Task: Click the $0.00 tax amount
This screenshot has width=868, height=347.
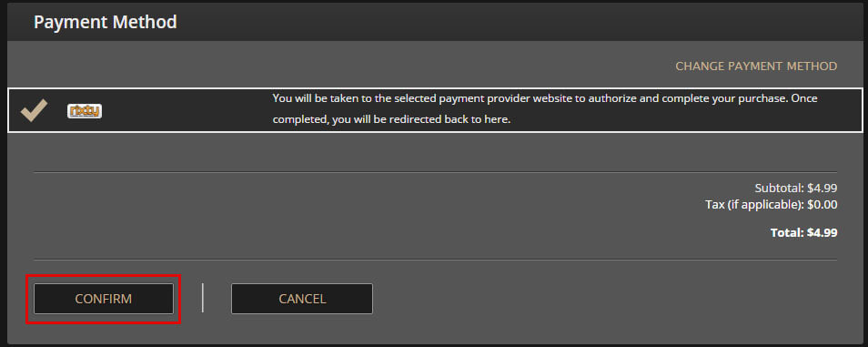Action: pos(823,205)
